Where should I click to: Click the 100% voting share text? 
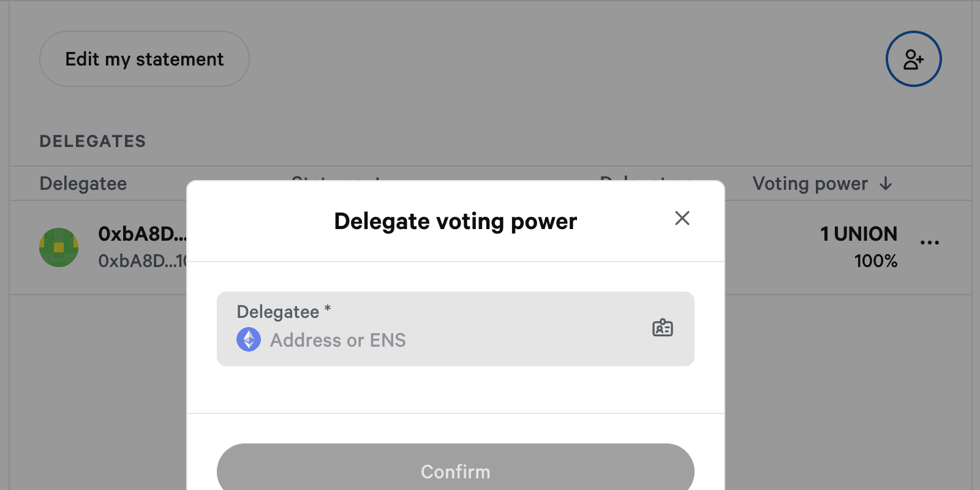pyautogui.click(x=875, y=261)
